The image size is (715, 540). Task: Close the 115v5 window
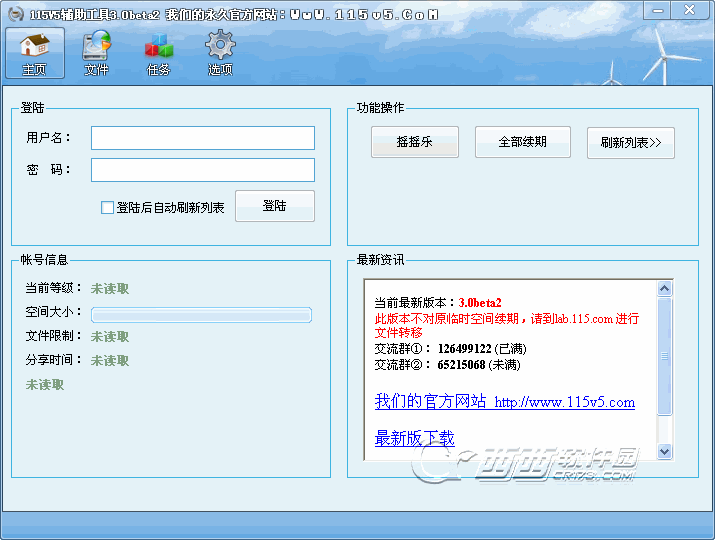coord(689,10)
